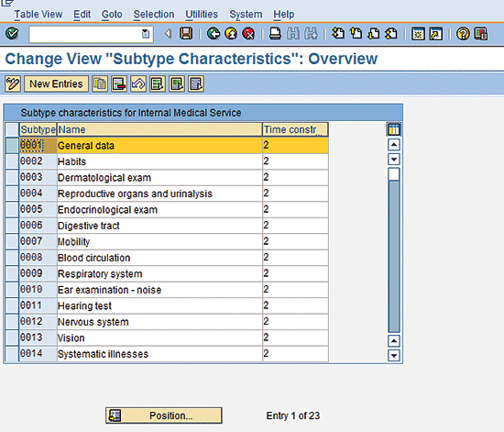Click the red Cancel icon

coord(248,33)
